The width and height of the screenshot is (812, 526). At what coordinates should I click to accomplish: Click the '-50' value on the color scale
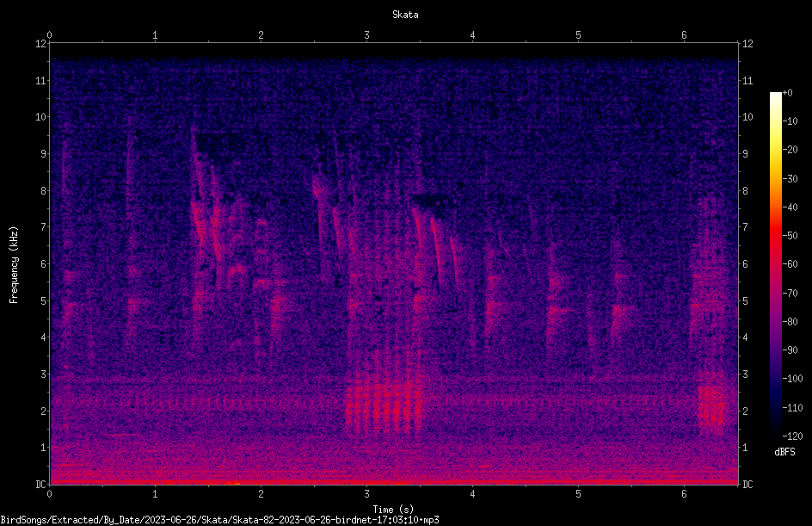click(790, 236)
